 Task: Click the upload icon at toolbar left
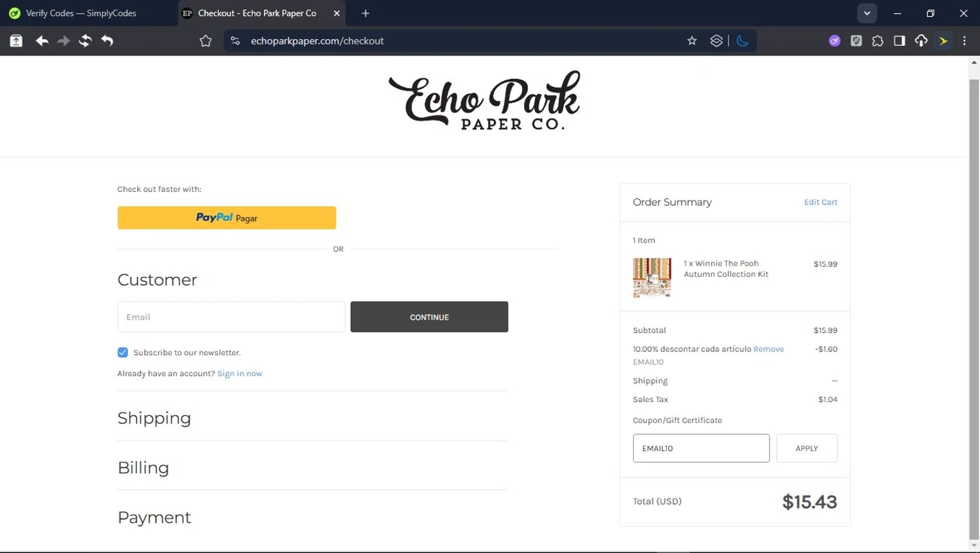pyautogui.click(x=16, y=41)
